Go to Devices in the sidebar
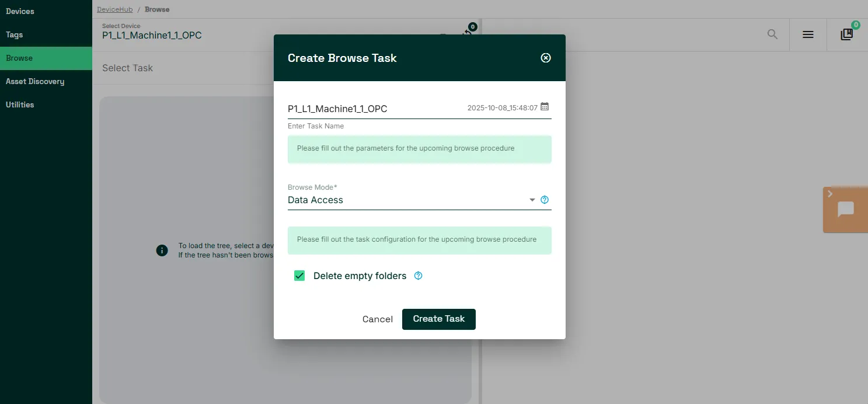This screenshot has height=404, width=868. coord(46,11)
